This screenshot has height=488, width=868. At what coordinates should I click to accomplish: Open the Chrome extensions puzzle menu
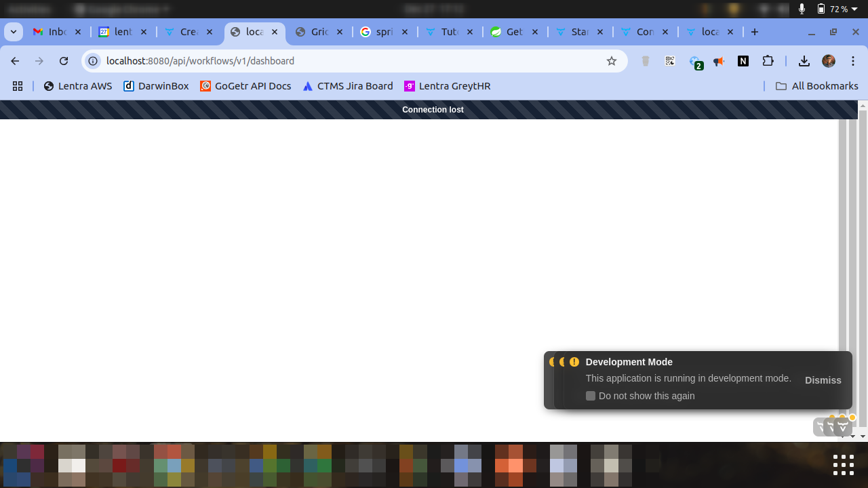[x=768, y=61]
